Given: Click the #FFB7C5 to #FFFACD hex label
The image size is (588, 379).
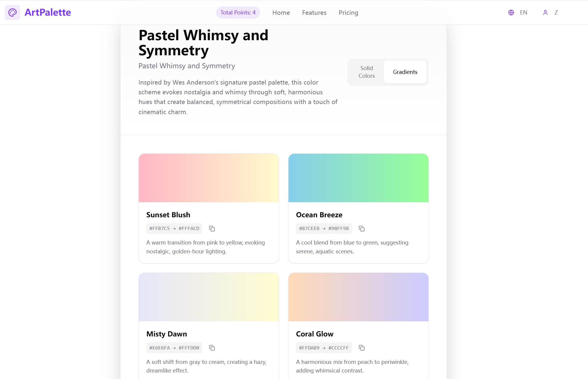Looking at the screenshot, I should (x=174, y=228).
